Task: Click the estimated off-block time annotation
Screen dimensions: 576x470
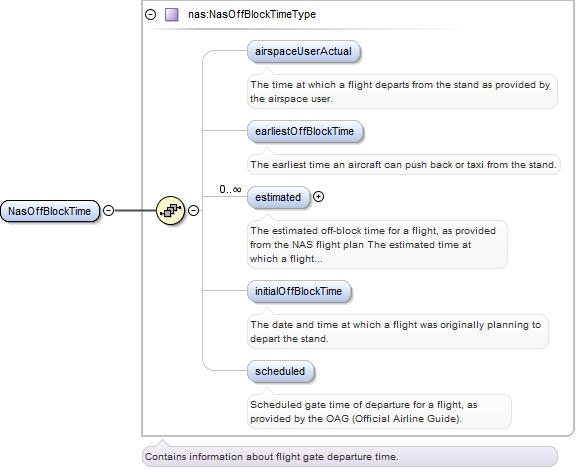Action: (x=377, y=244)
